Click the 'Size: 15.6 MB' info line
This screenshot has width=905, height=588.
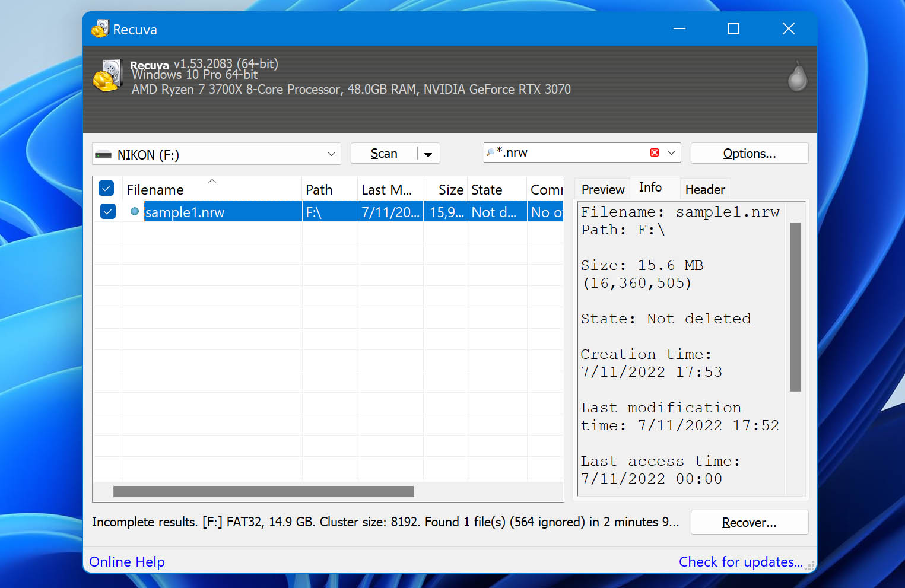tap(642, 265)
